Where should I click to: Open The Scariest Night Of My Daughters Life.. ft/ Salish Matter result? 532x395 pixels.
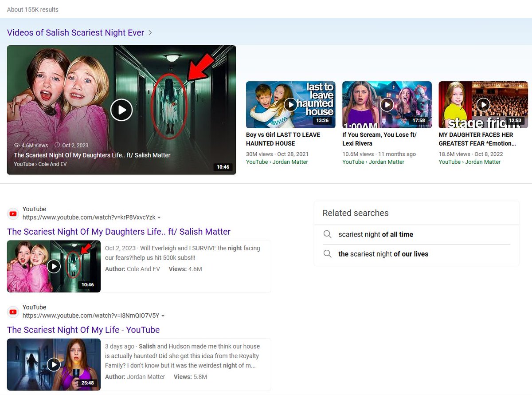119,232
